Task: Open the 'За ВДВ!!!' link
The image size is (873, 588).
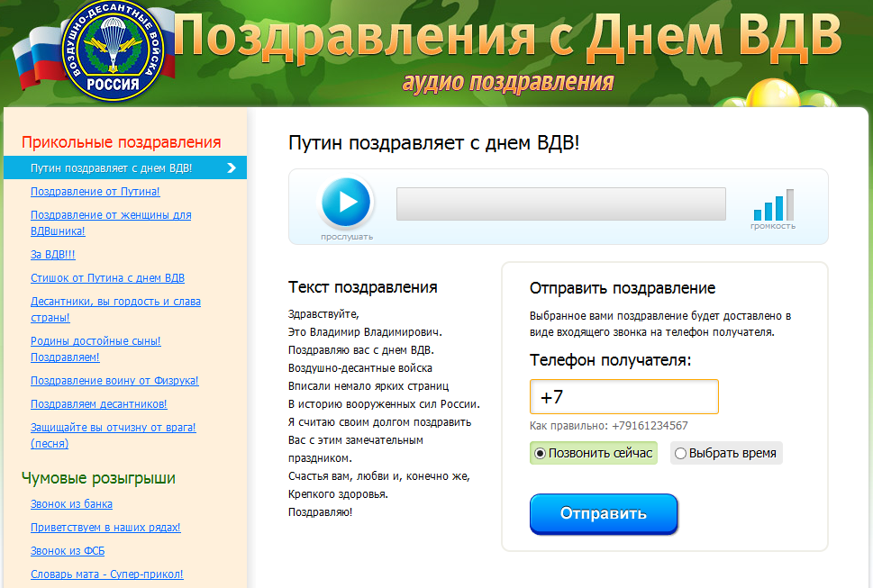Action: (53, 254)
